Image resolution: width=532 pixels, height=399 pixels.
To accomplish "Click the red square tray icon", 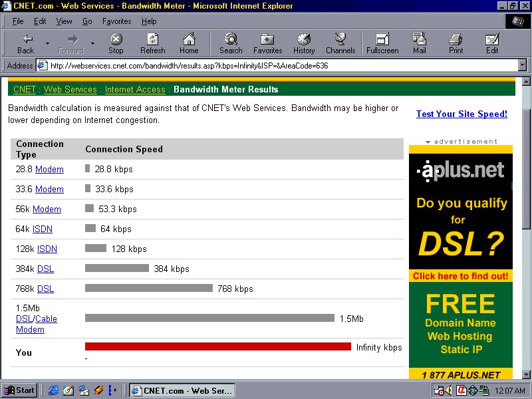I will point(462,390).
